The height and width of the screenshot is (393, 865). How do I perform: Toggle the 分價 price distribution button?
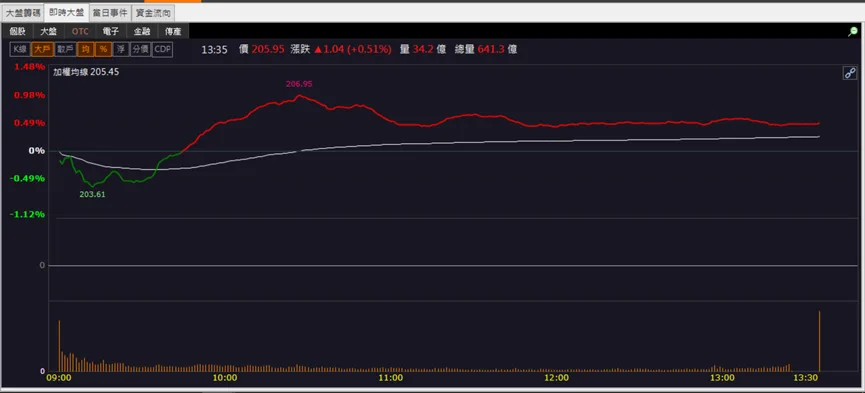click(140, 50)
